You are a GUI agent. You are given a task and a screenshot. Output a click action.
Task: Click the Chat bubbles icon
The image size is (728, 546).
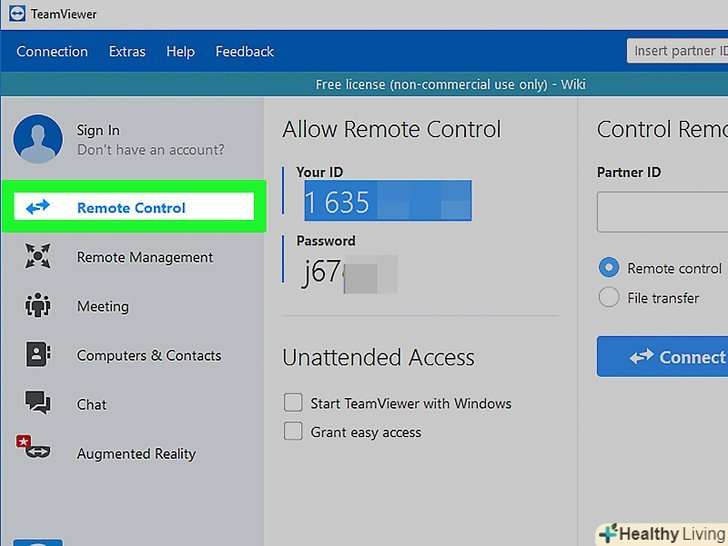pos(38,402)
